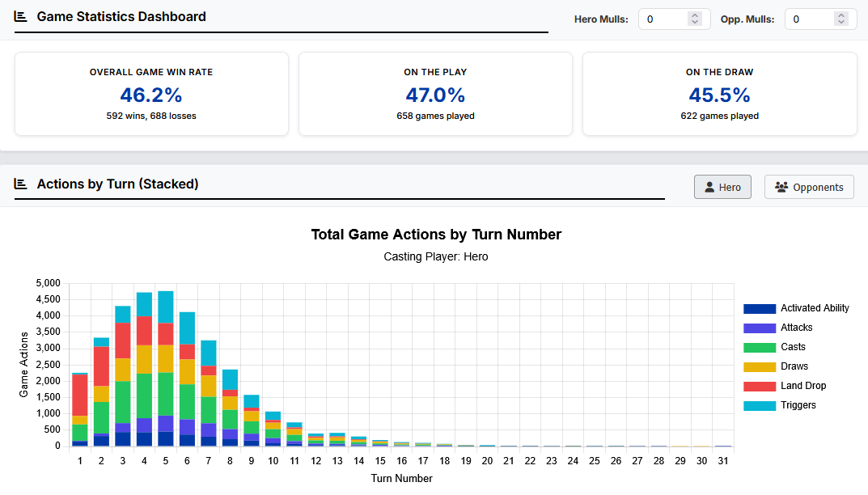Click the Activated Ability legend label

(815, 308)
